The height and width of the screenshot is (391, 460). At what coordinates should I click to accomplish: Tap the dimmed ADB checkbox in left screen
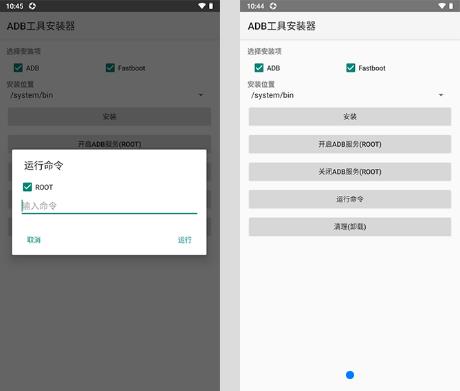18,68
